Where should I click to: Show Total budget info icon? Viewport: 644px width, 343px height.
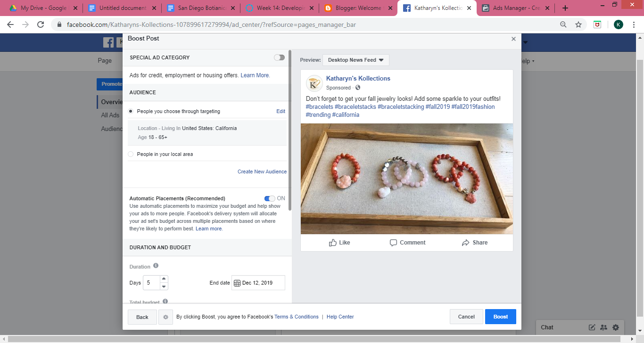pos(165,301)
